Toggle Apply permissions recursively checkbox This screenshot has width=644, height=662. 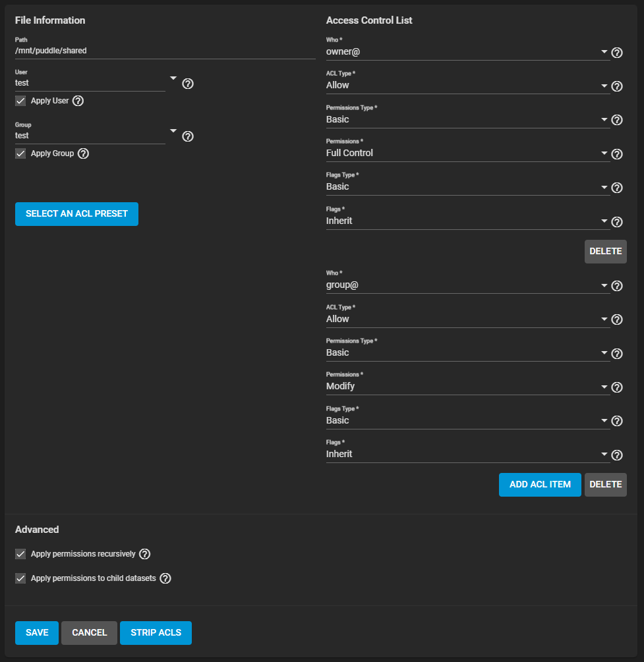20,554
